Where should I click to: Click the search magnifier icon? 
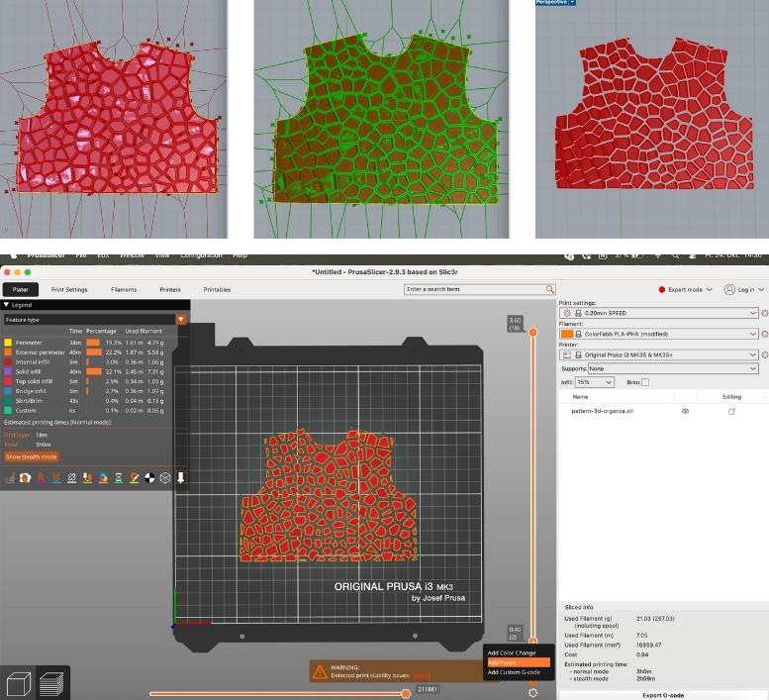coord(550,289)
